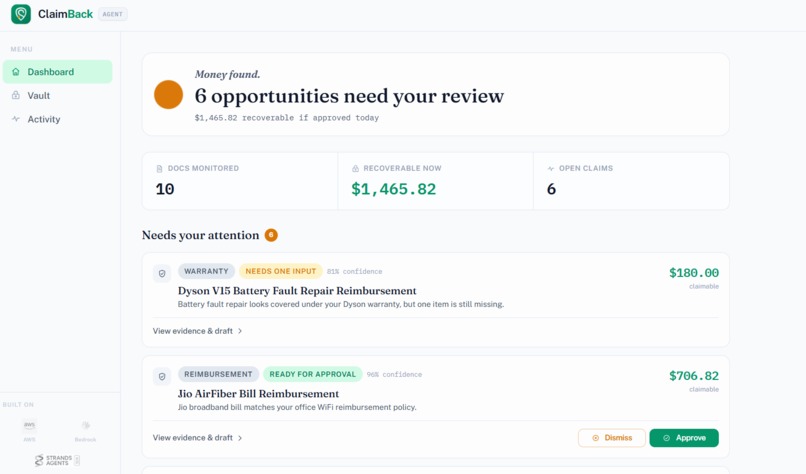Screen dimensions: 806x474
Task: Click the 81% confidence label on Dyson claim
Action: pyautogui.click(x=355, y=271)
